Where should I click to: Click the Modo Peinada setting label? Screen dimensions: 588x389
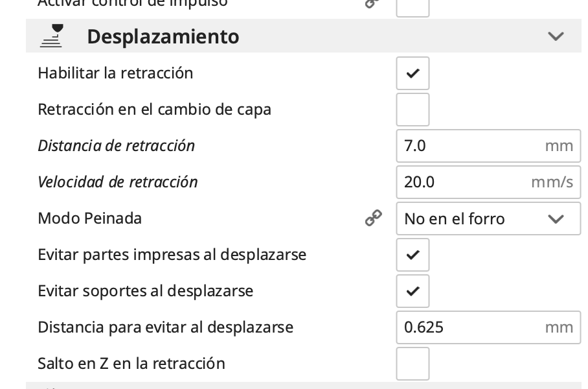90,218
